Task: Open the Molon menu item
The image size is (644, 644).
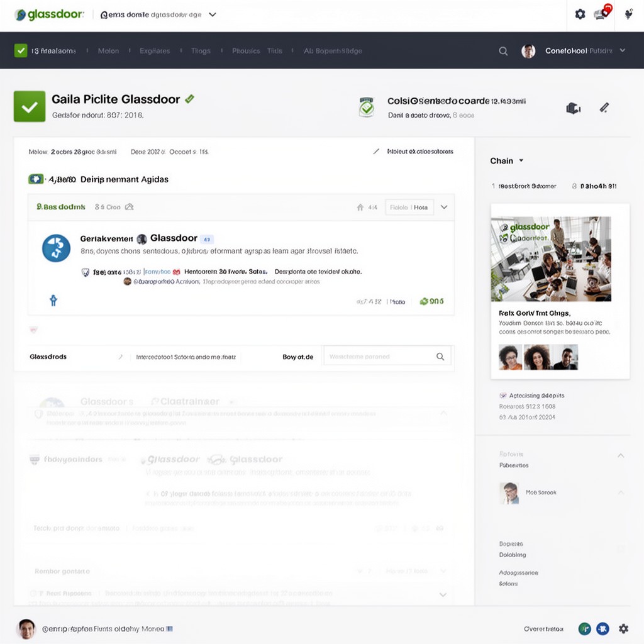Action: point(108,51)
